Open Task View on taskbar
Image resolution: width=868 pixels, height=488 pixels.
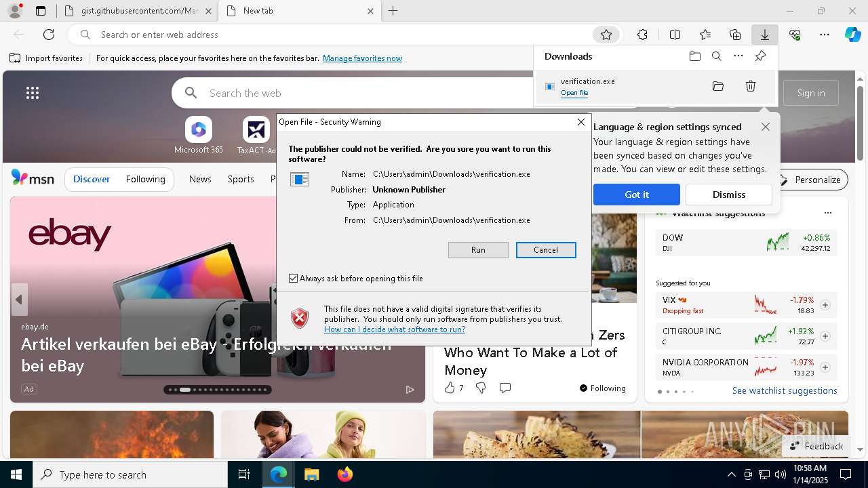pos(244,474)
